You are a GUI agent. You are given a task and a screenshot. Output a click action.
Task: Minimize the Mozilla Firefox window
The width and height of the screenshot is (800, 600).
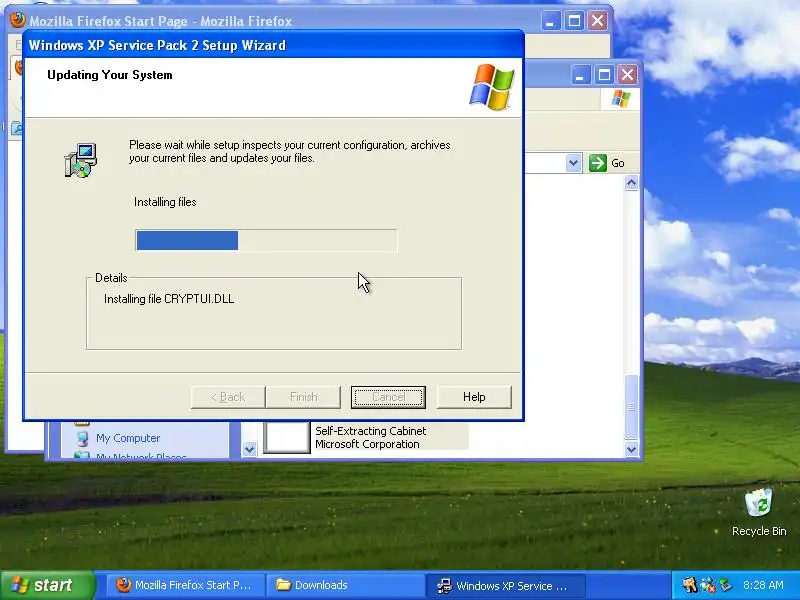click(x=551, y=21)
